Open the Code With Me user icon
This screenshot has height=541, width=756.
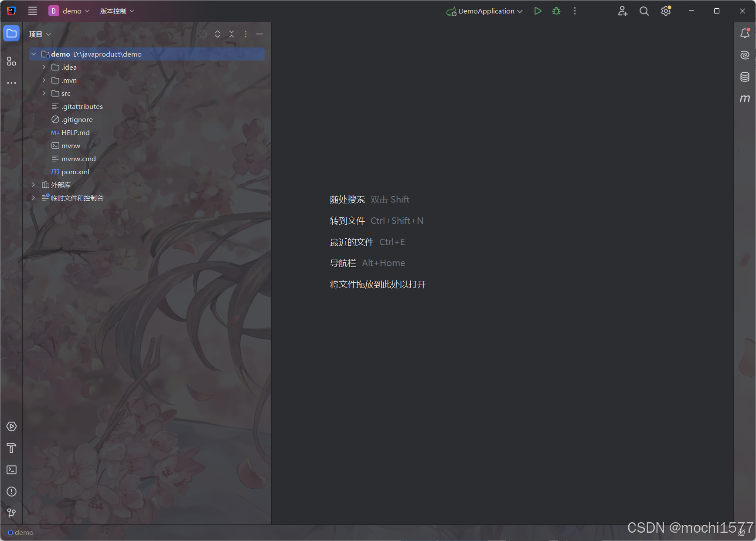click(623, 11)
